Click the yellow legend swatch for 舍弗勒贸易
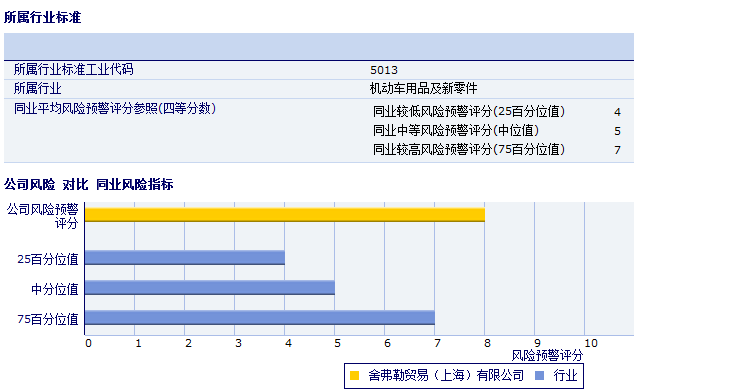This screenshot has width=753, height=389. tap(354, 376)
